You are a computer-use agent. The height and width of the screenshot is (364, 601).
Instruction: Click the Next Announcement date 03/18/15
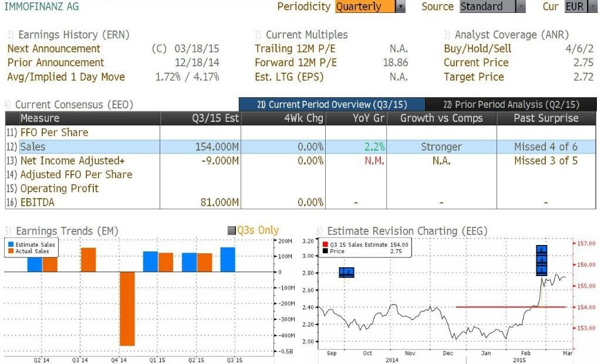pos(197,49)
